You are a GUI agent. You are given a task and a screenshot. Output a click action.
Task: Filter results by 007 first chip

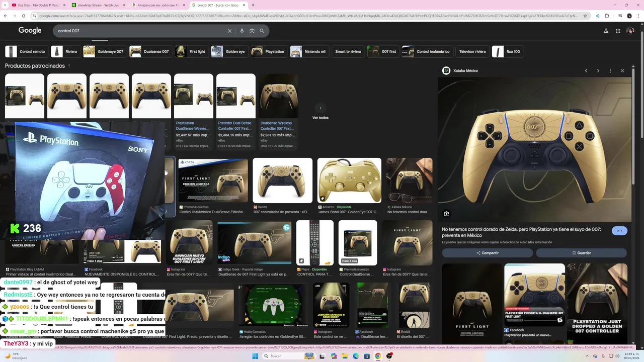point(382,51)
